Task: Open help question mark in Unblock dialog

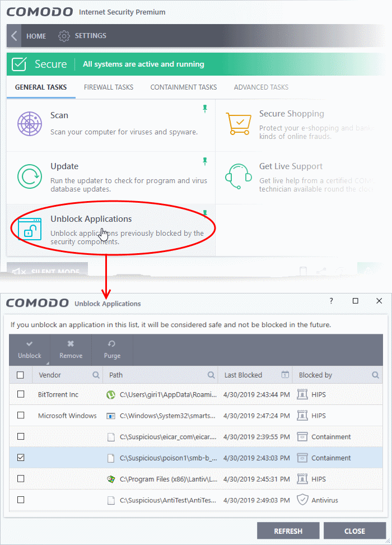Action: coord(331,301)
